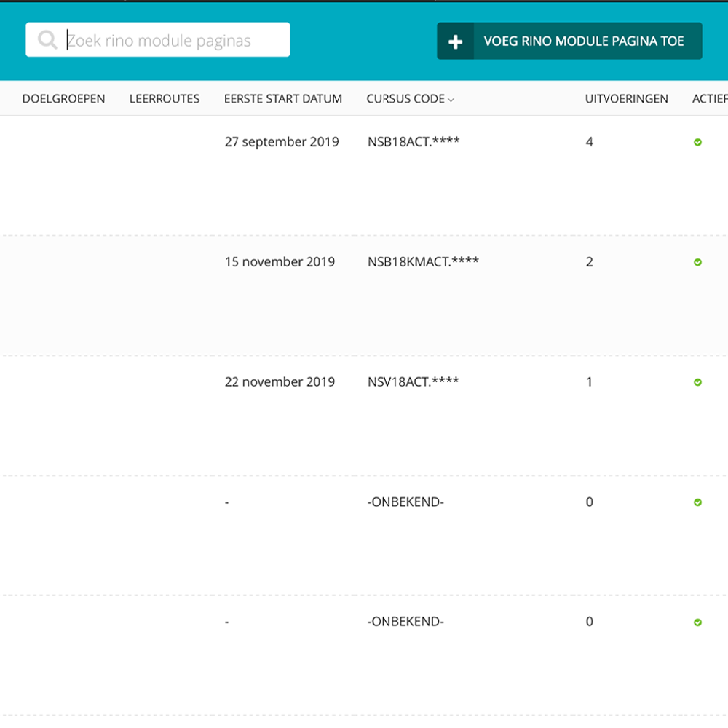
Task: Click the green active checkmark for NSV18ACT row
Action: tap(697, 382)
